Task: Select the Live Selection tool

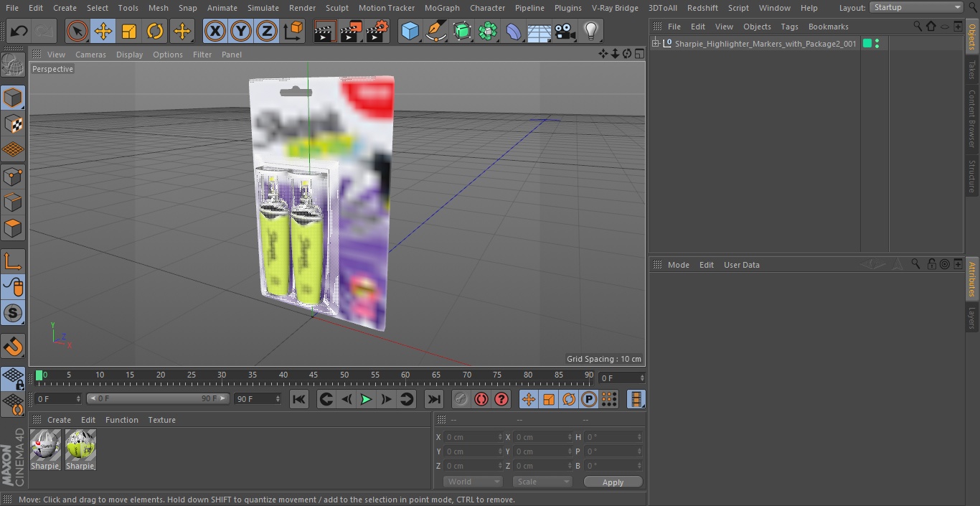Action: point(77,31)
